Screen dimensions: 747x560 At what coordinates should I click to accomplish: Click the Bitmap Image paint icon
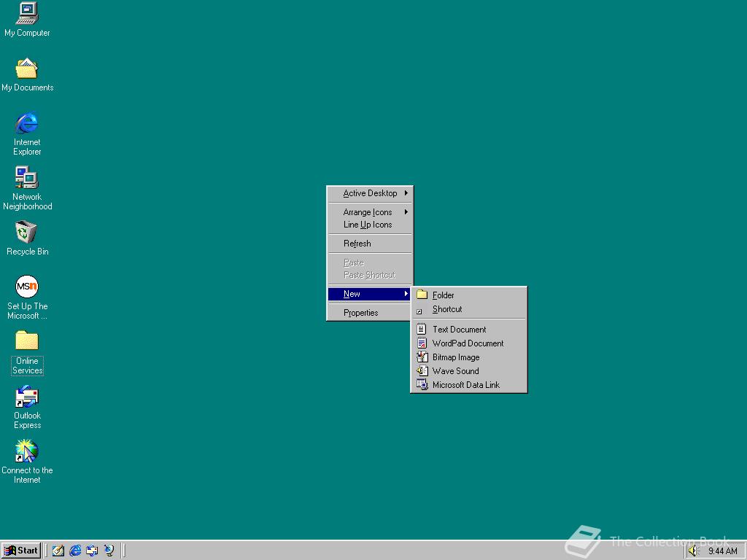pyautogui.click(x=422, y=357)
